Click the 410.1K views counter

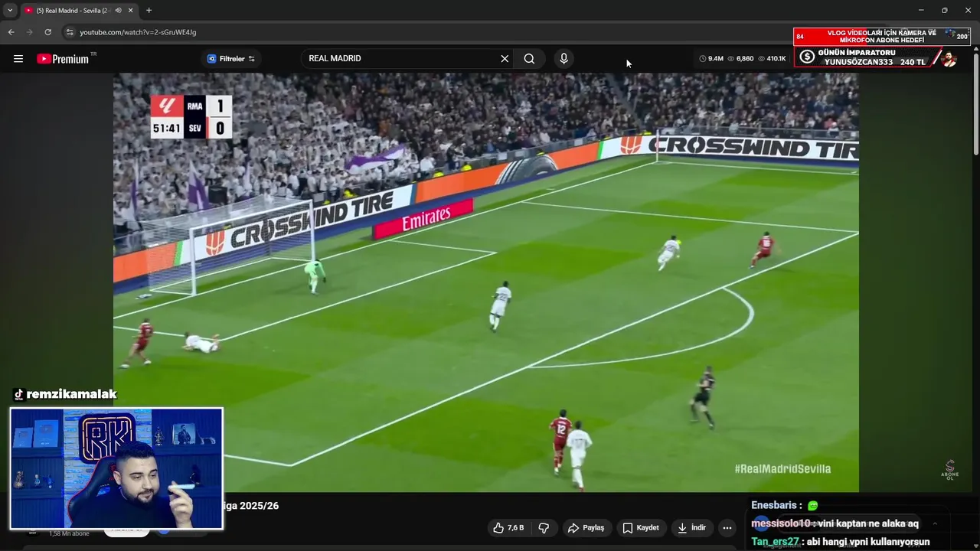(x=772, y=59)
